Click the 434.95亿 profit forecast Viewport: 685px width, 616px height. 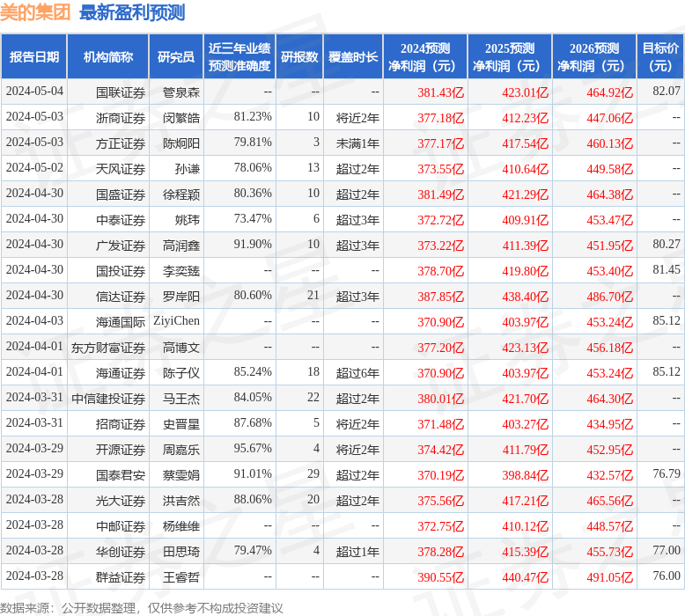tap(610, 424)
